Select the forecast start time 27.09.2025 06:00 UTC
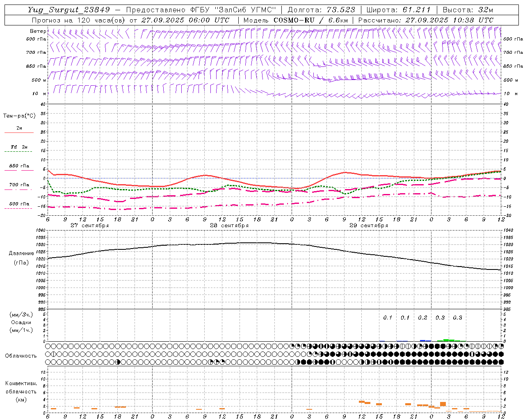This screenshot has height=420, width=525. 185,20
